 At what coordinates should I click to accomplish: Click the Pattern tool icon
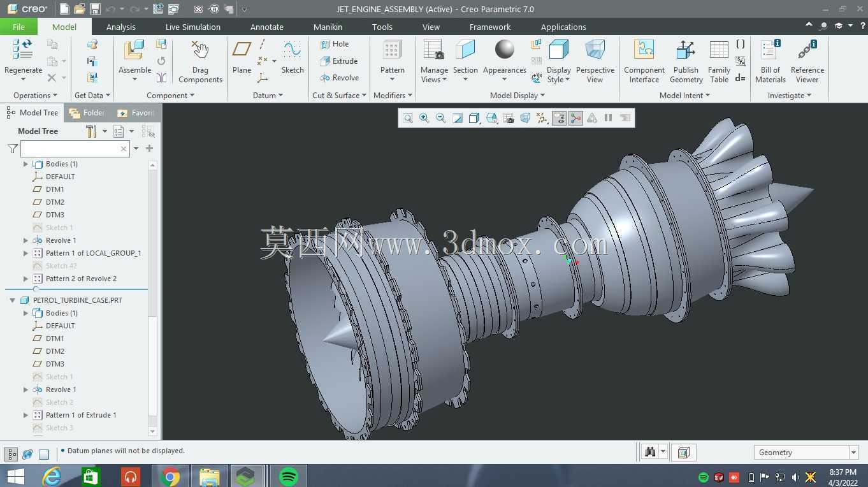[392, 50]
